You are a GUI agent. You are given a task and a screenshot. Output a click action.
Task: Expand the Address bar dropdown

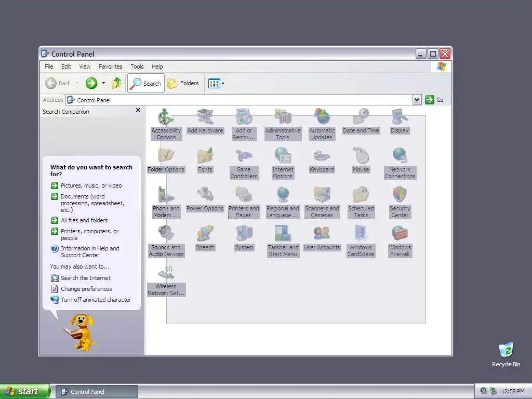[x=417, y=100]
